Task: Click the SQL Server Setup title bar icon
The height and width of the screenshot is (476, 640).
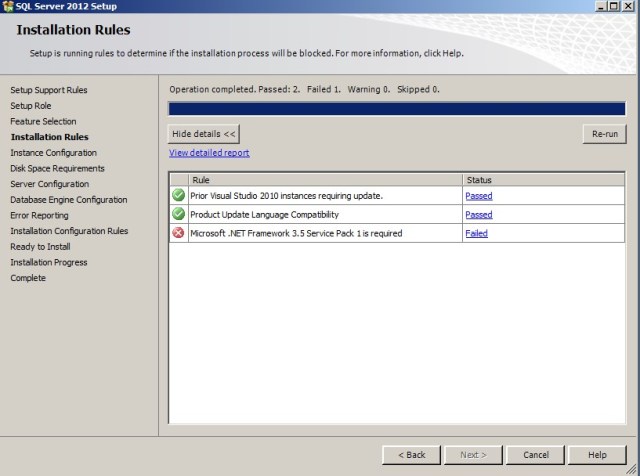Action: coord(7,6)
